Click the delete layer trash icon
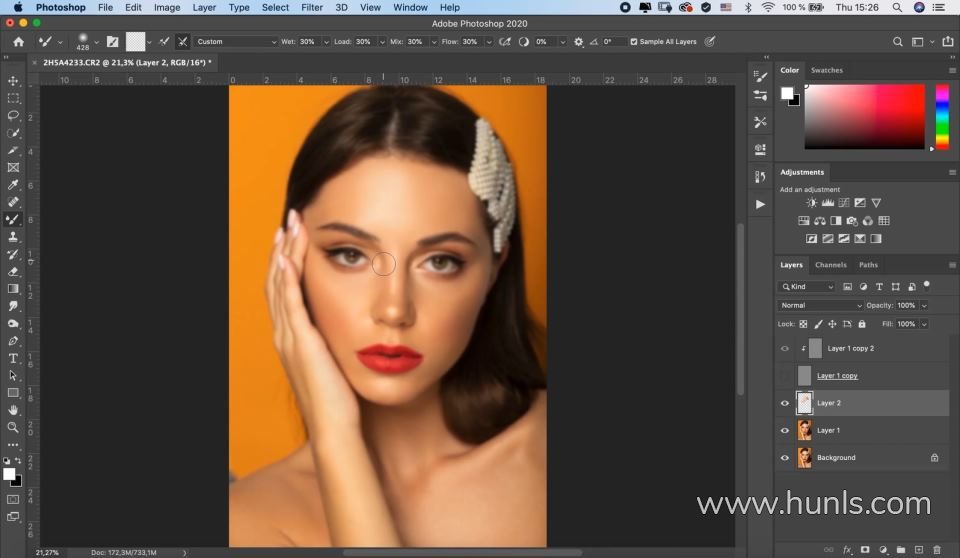960x558 pixels. click(x=936, y=549)
